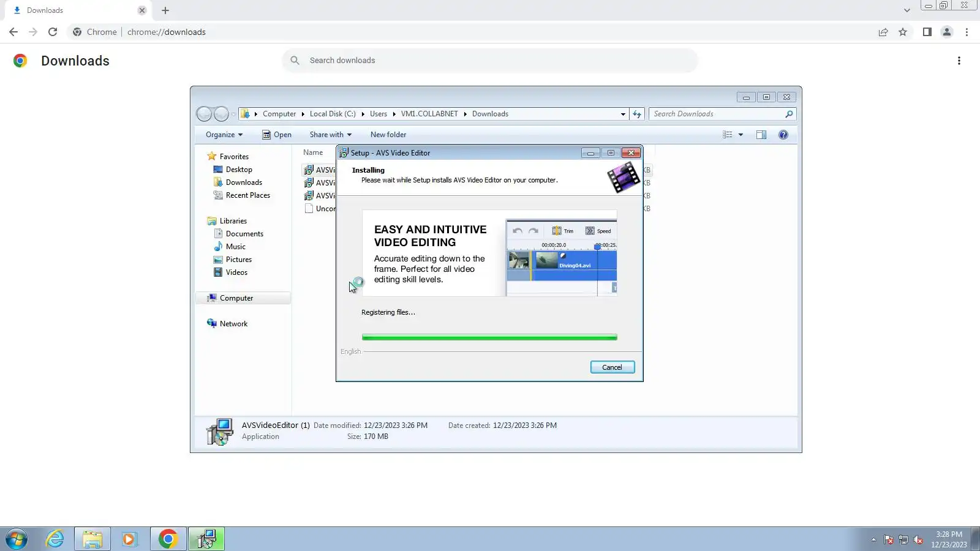Viewport: 980px width, 551px height.
Task: Open the view options dropdown arrow
Action: coord(741,135)
